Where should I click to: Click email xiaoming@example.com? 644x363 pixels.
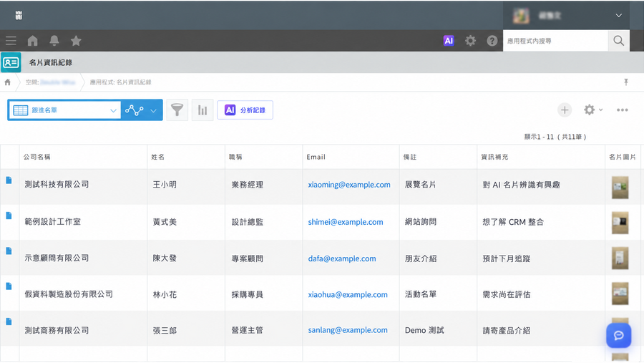point(349,185)
